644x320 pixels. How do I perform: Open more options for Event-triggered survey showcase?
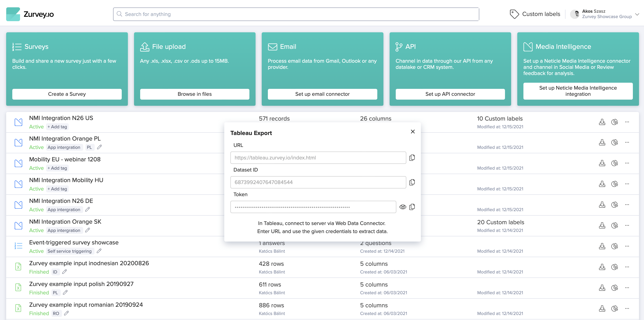627,246
